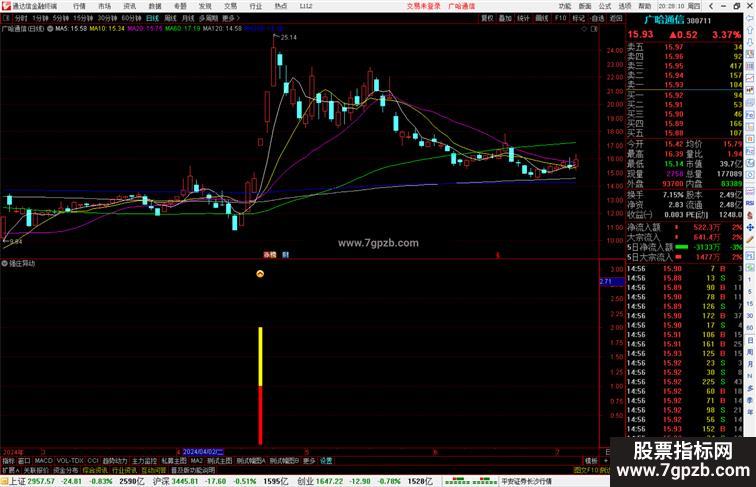This screenshot has height=487, width=756.
Task: Switch chart to 分时 period
Action: point(21,18)
